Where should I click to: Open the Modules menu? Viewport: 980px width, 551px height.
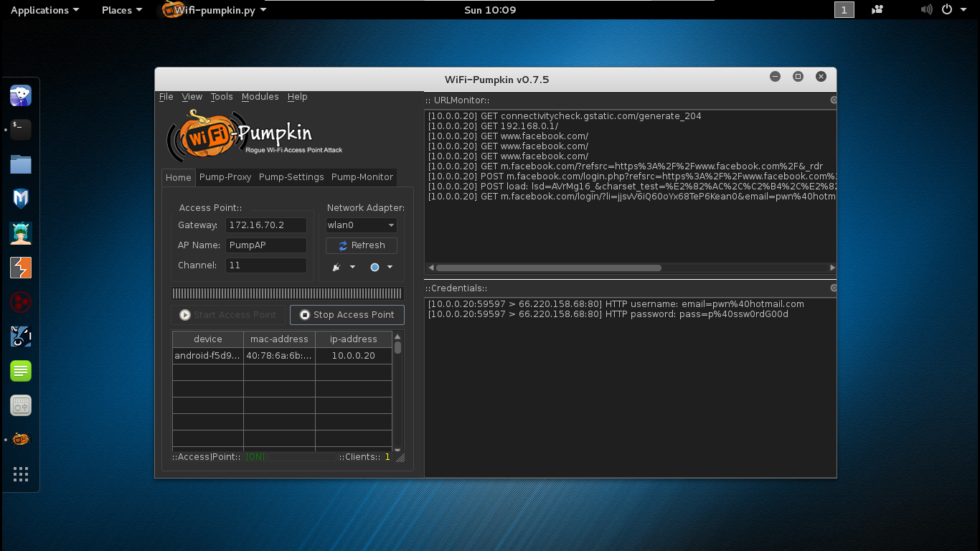pyautogui.click(x=260, y=97)
